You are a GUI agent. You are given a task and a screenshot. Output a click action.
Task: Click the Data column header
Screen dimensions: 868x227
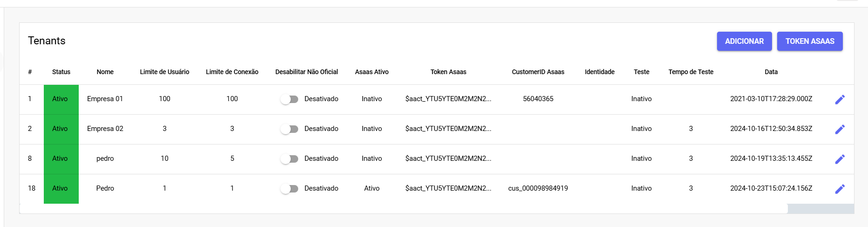[771, 72]
